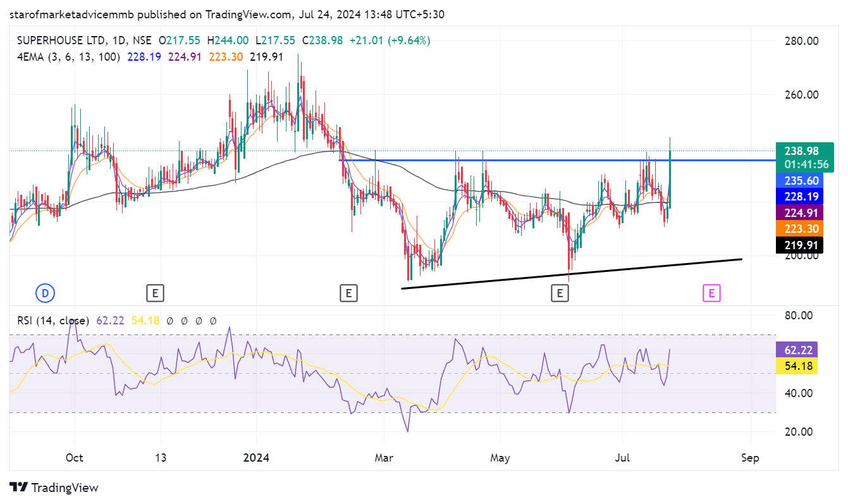Click the 40.00 RSI axis label
Viewport: 848px width, 504px height.
click(798, 393)
